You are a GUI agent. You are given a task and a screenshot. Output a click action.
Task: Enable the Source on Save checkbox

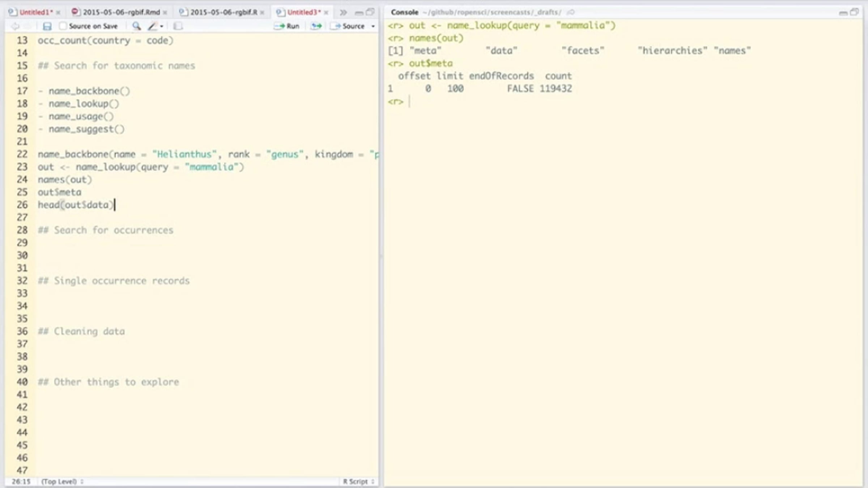(63, 26)
